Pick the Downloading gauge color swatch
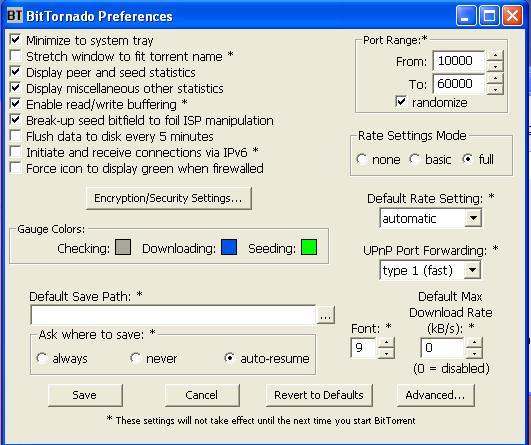Viewport: 531px width, 445px height. pyautogui.click(x=229, y=247)
